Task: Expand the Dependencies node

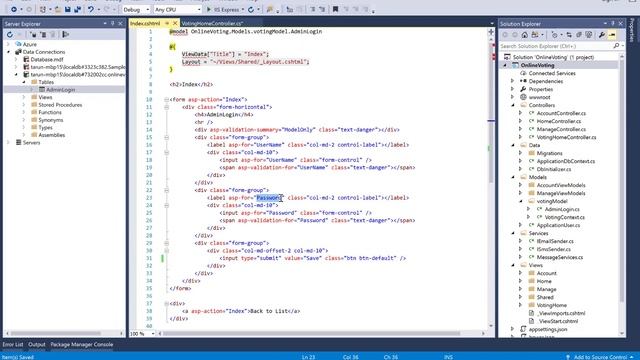Action: (513, 81)
